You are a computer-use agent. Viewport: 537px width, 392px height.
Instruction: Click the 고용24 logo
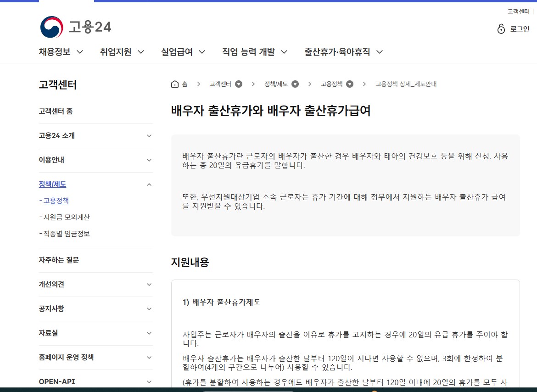coord(76,27)
